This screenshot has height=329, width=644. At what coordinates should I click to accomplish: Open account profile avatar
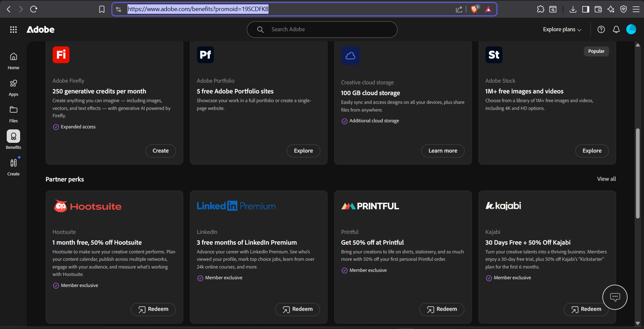631,29
